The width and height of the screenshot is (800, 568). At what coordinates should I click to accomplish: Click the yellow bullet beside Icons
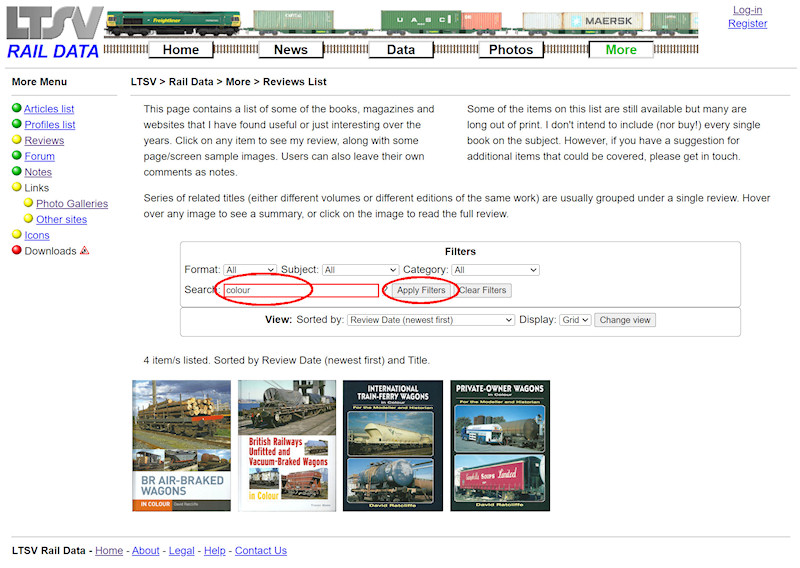pos(17,235)
